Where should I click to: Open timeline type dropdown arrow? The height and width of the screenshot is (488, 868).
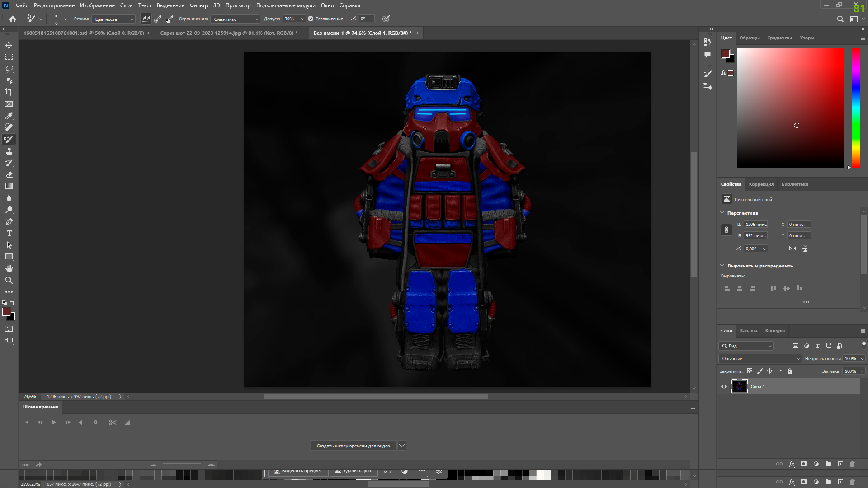tap(402, 446)
